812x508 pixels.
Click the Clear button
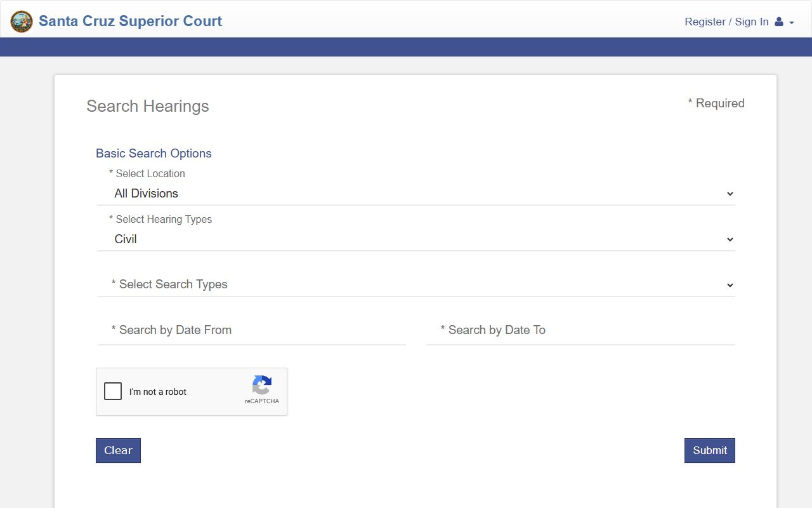tap(118, 450)
